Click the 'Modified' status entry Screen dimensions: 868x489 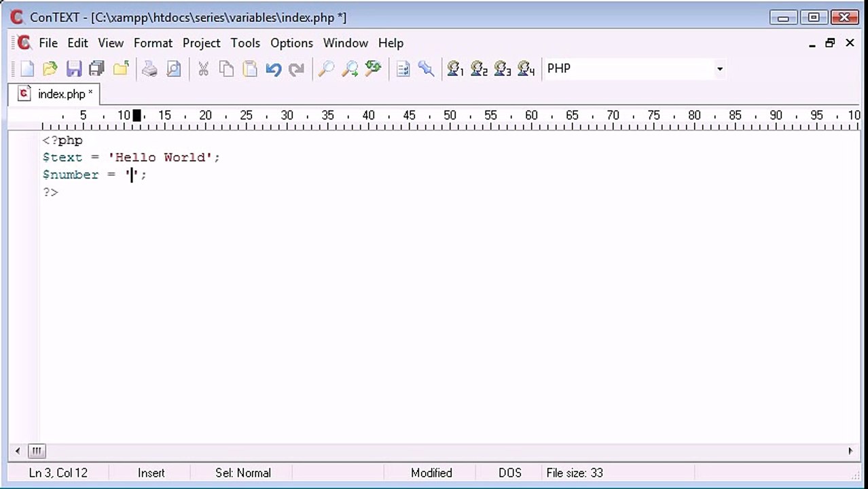click(431, 473)
